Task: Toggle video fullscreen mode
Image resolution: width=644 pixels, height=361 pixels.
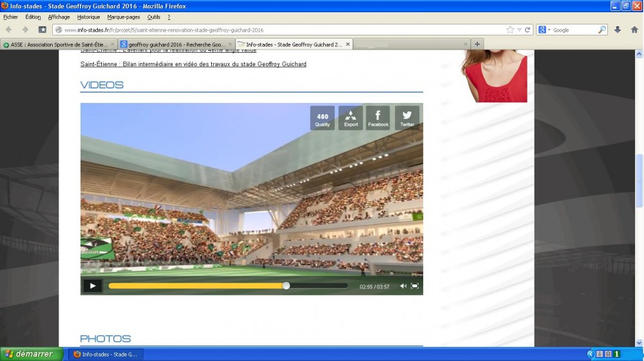Action: (415, 286)
